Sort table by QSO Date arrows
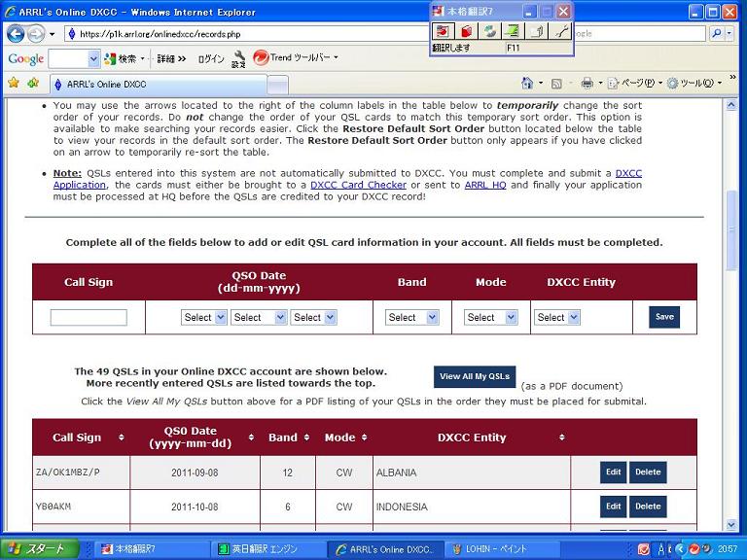This screenshot has width=747, height=560. pos(251,437)
